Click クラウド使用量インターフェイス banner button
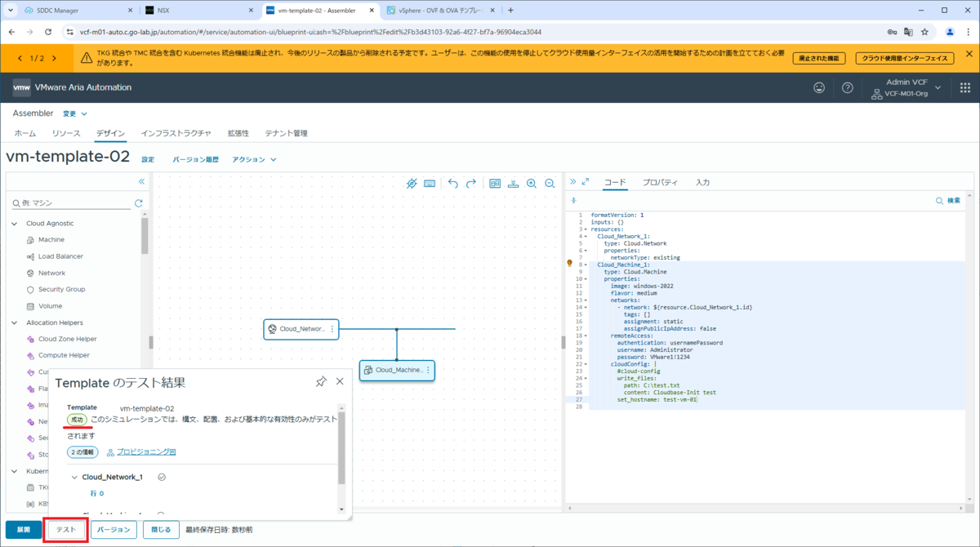The image size is (980, 547). tap(906, 58)
